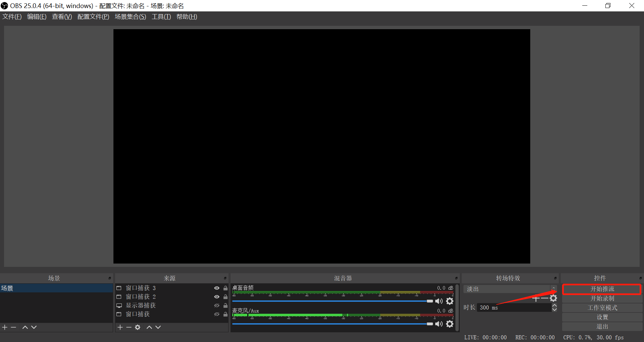Screen dimensions: 644x342
Task: Add a new source with plus icon
Action: [x=120, y=327]
